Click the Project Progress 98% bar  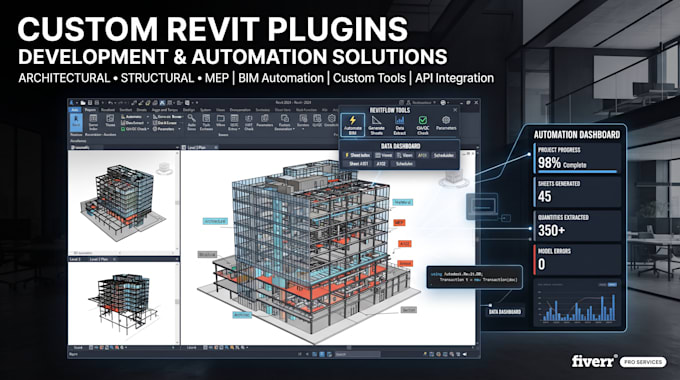click(x=577, y=171)
